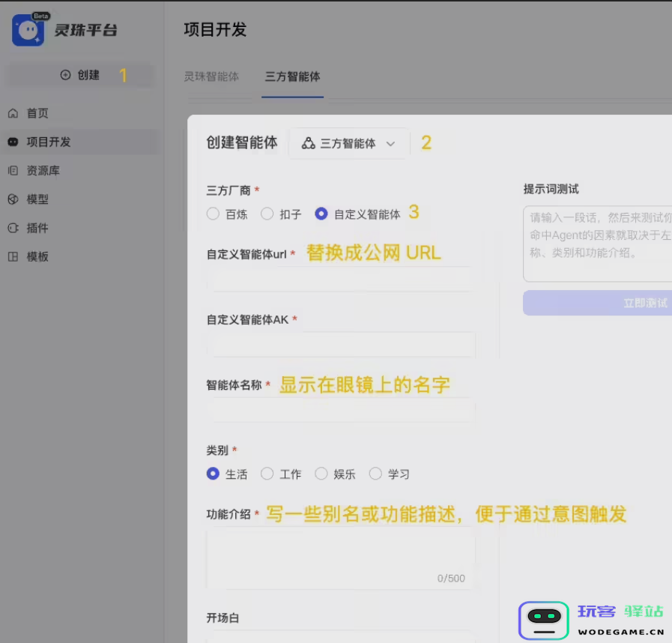Click the 灵珠平台 robot logo icon
This screenshot has width=672, height=643.
(x=28, y=30)
